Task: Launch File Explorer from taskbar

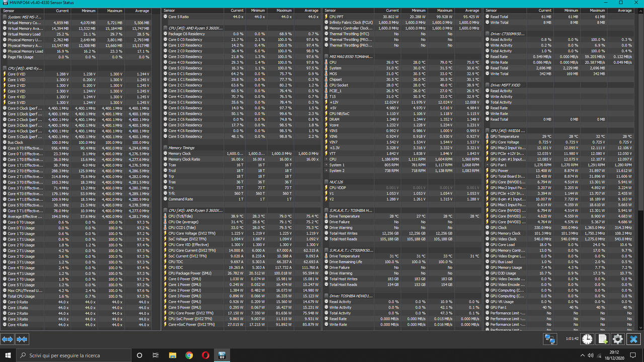Action: click(173, 355)
